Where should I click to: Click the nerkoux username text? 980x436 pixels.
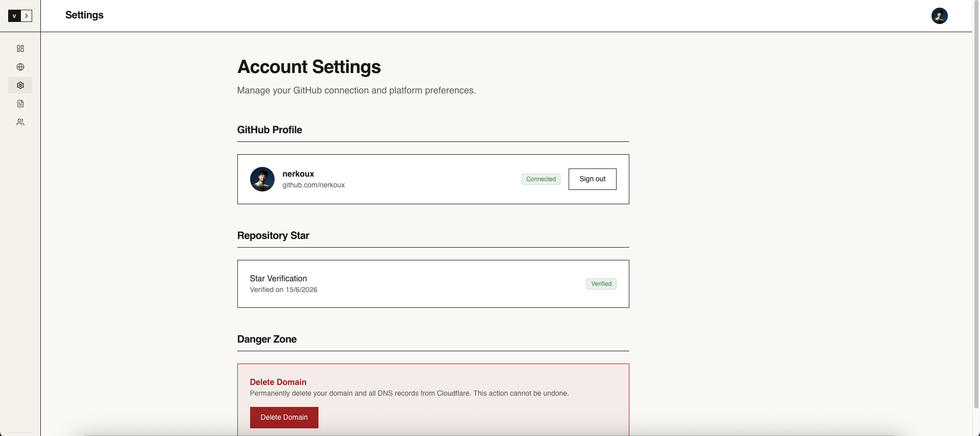(x=298, y=174)
